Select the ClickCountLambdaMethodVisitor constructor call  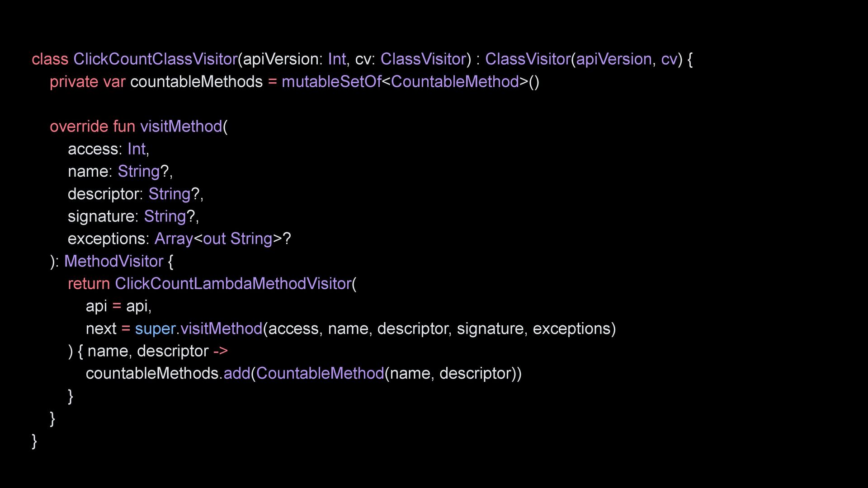pos(233,284)
